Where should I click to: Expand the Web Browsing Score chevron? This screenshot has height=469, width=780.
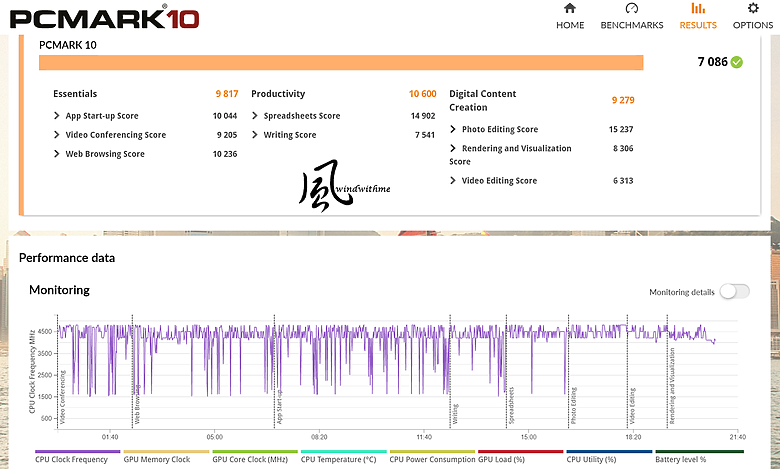tap(56, 154)
